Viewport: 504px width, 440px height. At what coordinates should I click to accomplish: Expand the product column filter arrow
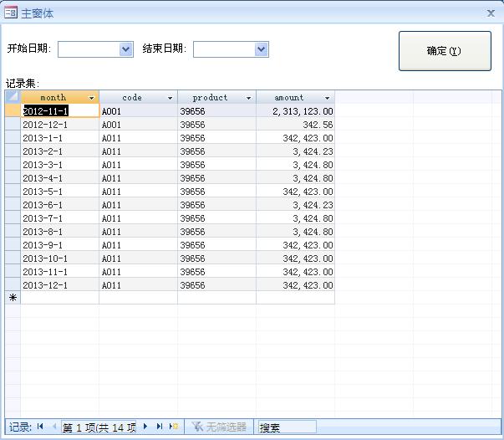249,98
